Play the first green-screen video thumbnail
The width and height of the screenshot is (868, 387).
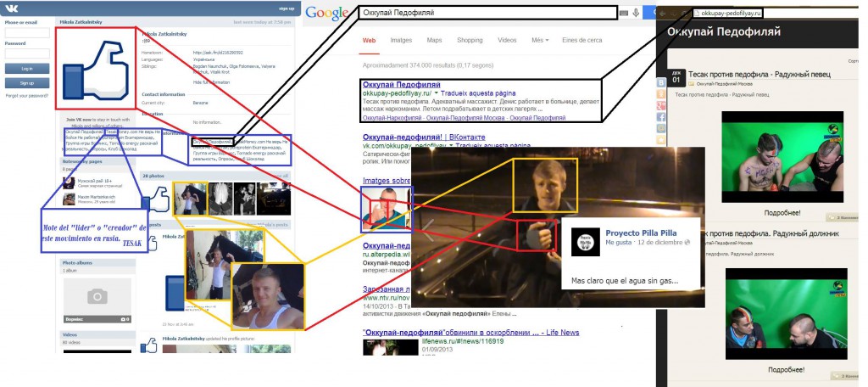pos(782,157)
